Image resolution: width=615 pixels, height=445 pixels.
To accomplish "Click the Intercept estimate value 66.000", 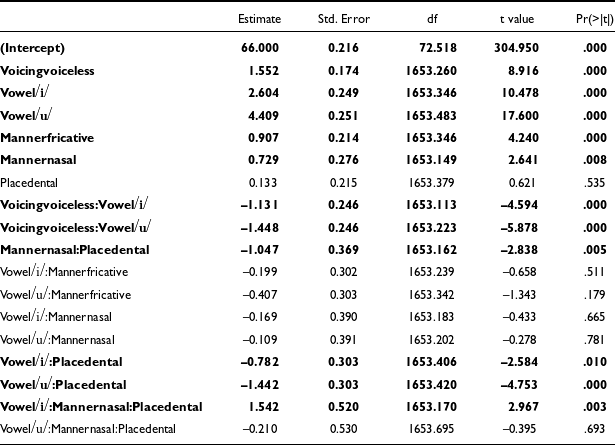I will point(265,48).
